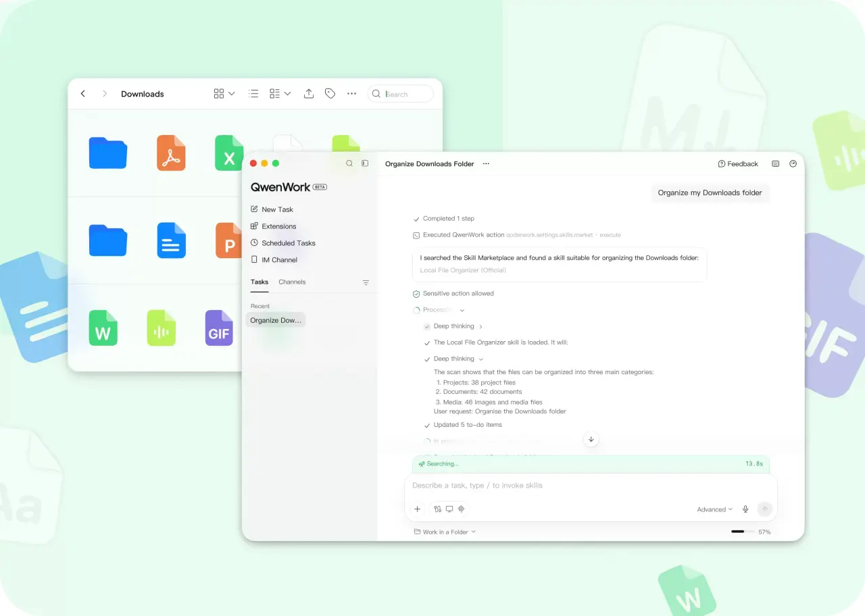Open the recent task 'Organize Dow...'
865x616 pixels.
[x=276, y=320]
